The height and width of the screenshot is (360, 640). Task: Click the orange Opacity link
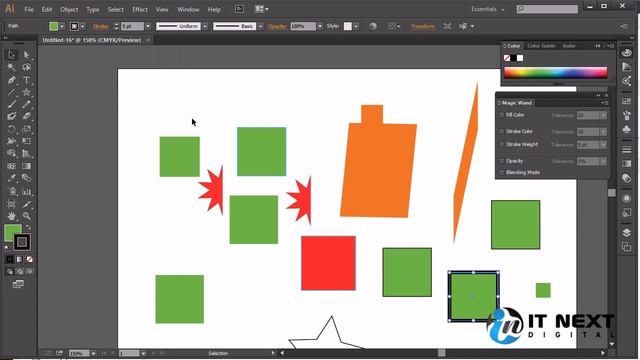(x=277, y=26)
